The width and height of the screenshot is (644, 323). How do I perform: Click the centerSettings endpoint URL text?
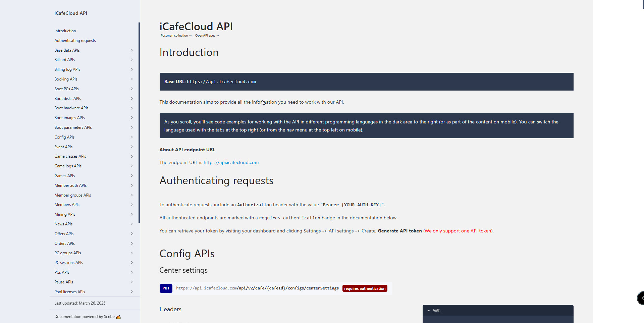[257, 288]
